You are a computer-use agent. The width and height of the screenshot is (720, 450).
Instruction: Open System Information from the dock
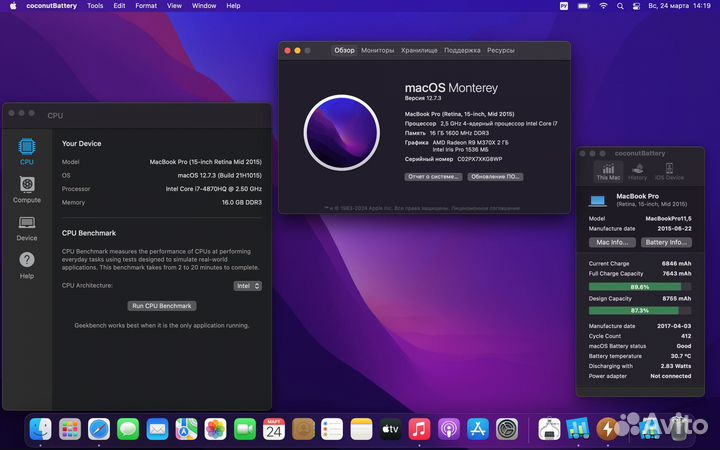[x=549, y=429]
